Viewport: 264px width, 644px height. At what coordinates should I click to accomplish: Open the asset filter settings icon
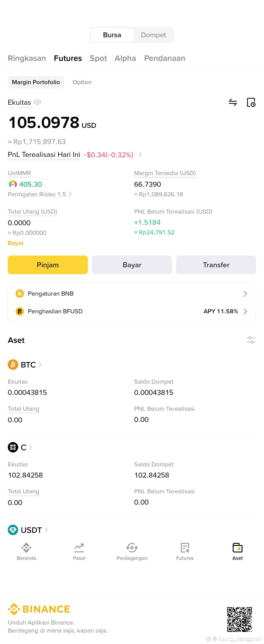(x=251, y=340)
